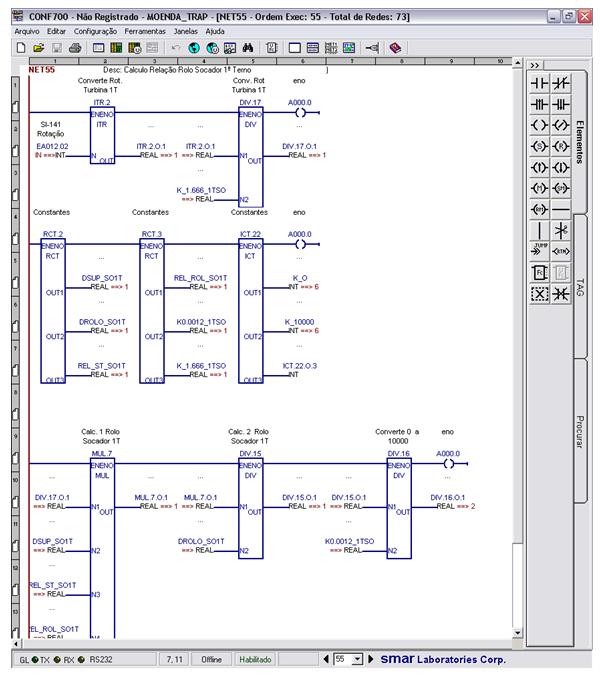
Task: Select the ITR.2 function block
Action: pyautogui.click(x=102, y=134)
